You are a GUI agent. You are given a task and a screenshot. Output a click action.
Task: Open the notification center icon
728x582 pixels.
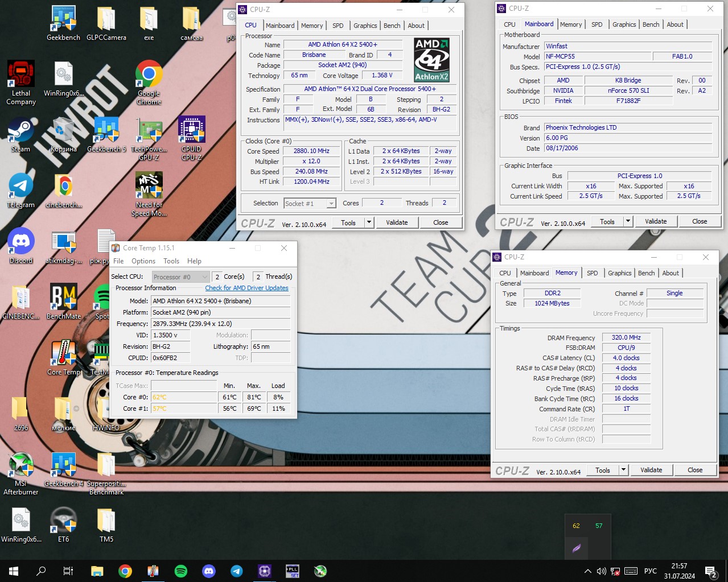tap(711, 571)
